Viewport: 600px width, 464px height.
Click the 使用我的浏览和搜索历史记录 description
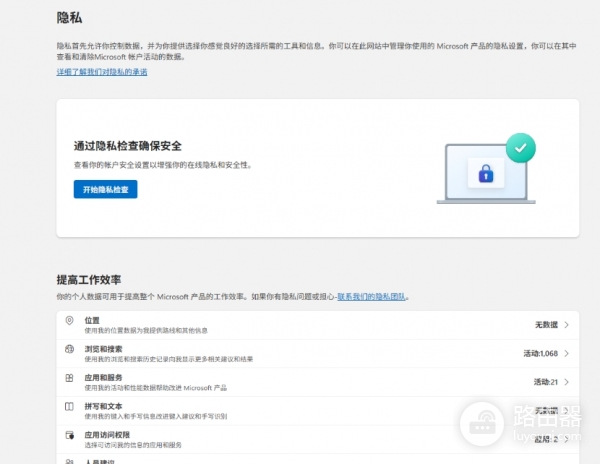click(x=169, y=359)
